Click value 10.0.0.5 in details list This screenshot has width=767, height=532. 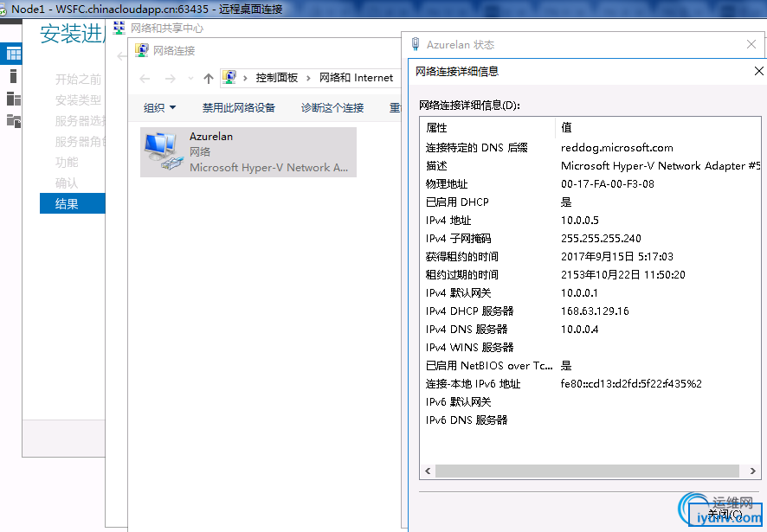click(x=580, y=220)
